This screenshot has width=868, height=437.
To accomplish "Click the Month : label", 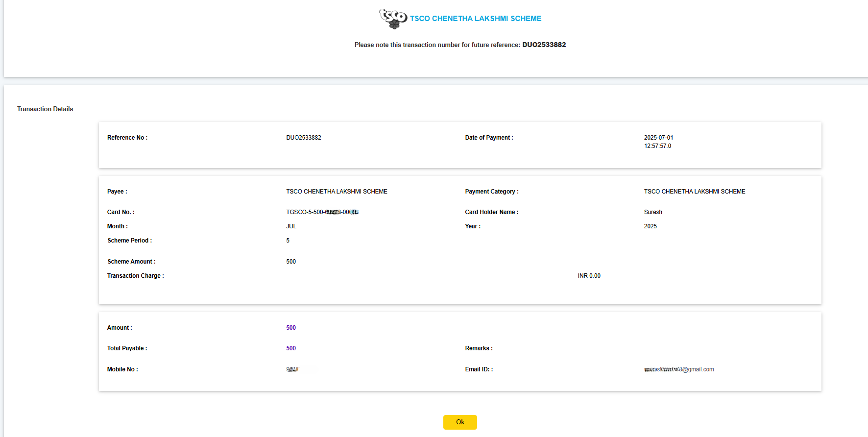I will (118, 226).
